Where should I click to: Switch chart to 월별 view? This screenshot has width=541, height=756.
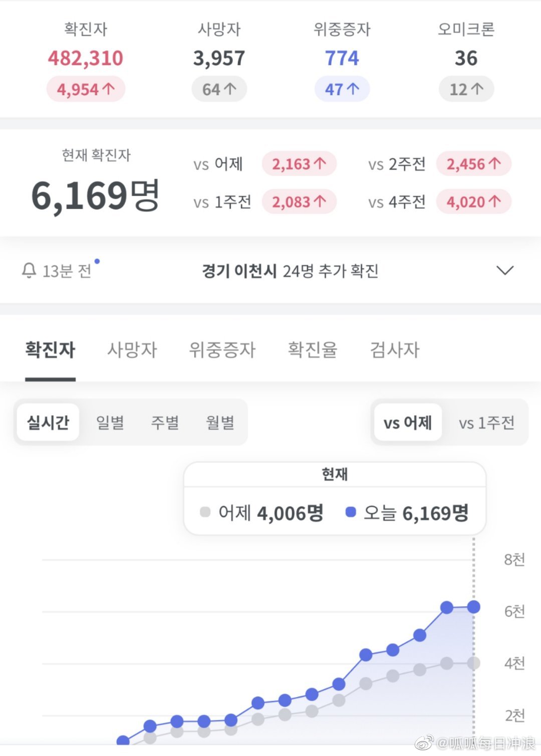(220, 423)
